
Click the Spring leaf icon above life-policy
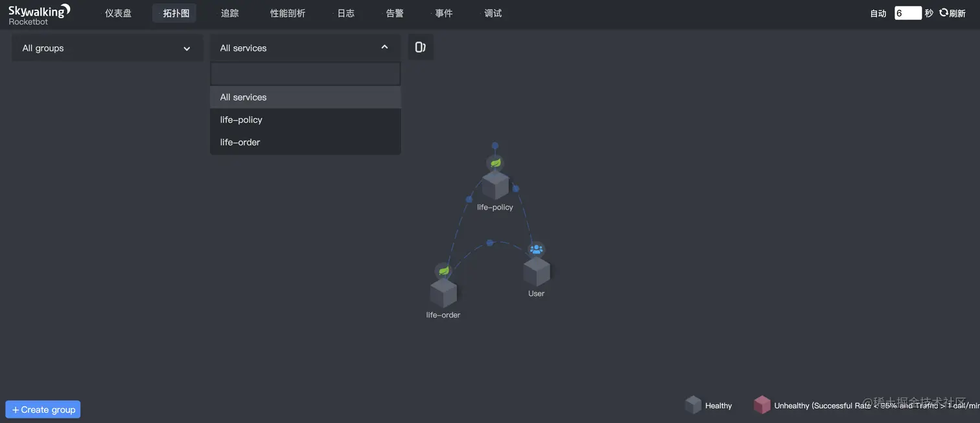(495, 163)
